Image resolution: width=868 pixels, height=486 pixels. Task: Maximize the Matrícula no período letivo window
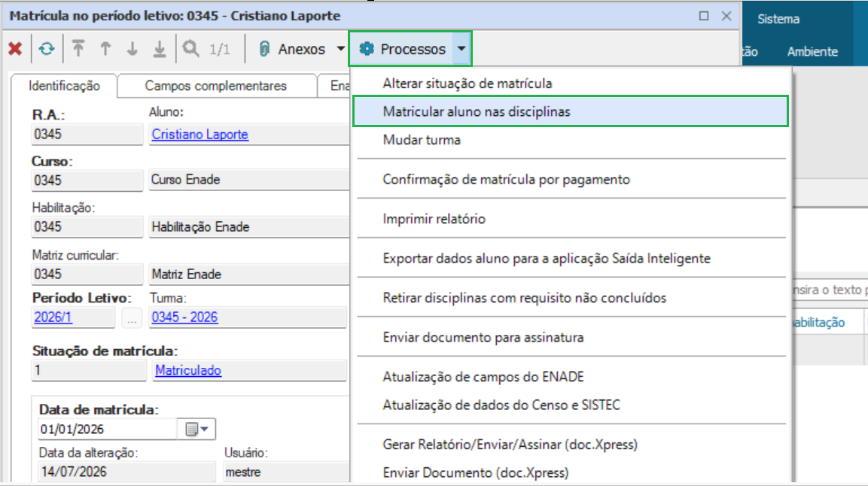tap(704, 16)
